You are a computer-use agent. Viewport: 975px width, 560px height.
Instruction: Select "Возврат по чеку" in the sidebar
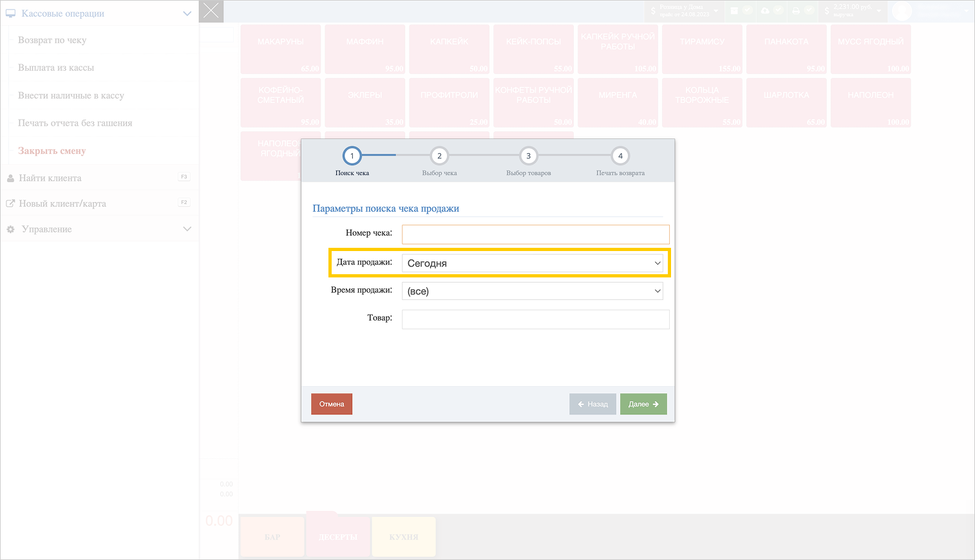coord(52,40)
